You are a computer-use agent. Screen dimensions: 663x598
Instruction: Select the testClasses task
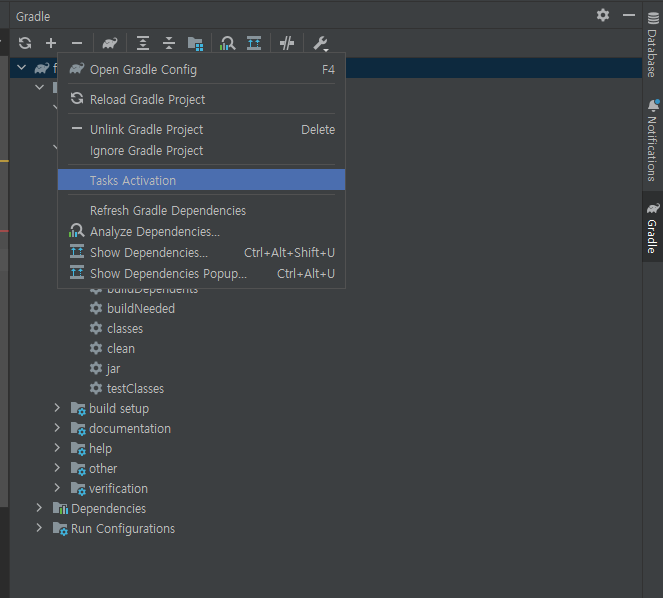[x=135, y=388]
